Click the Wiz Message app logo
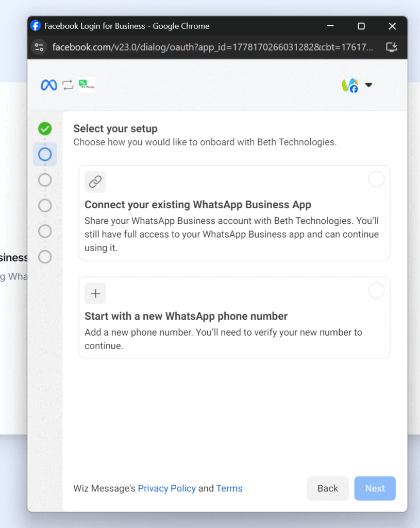This screenshot has width=420, height=528. pyautogui.click(x=87, y=85)
